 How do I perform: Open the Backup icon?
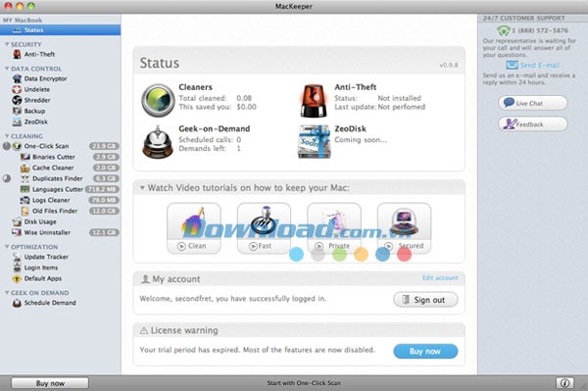[x=17, y=111]
